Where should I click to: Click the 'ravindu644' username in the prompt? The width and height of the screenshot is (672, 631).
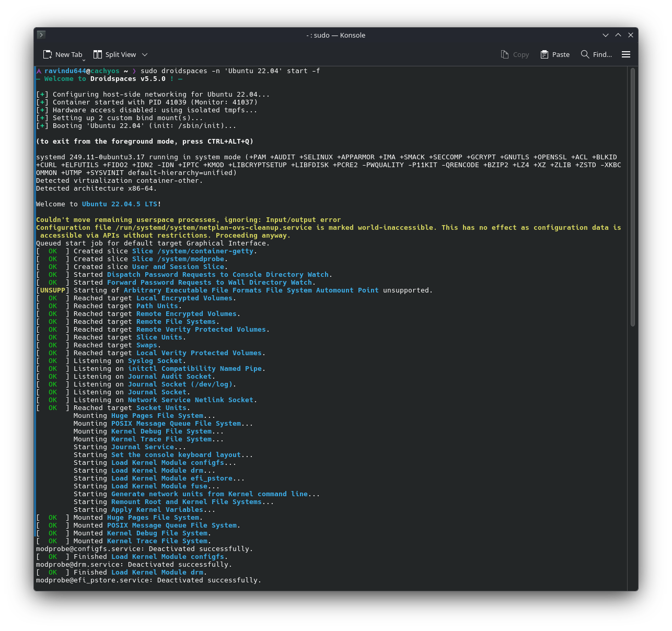pos(65,71)
